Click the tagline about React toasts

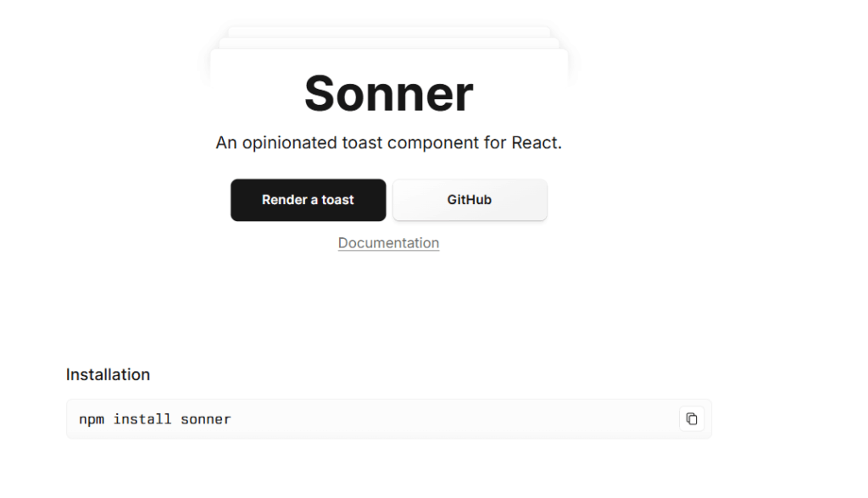388,142
